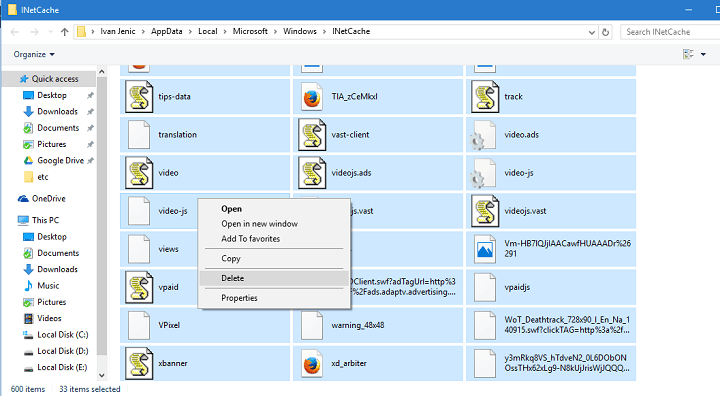Image resolution: width=720 pixels, height=396 pixels.
Task: Open Local Disk (D:)
Action: tap(63, 351)
